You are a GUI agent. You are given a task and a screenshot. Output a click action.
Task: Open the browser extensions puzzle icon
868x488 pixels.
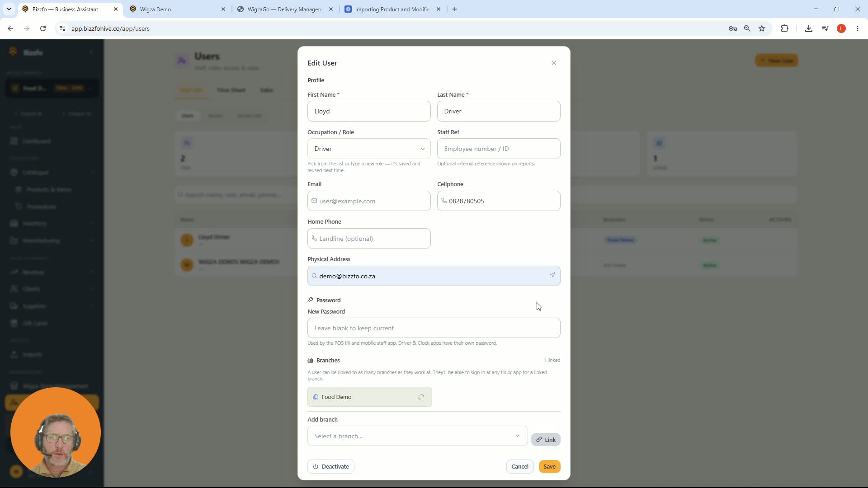[785, 28]
